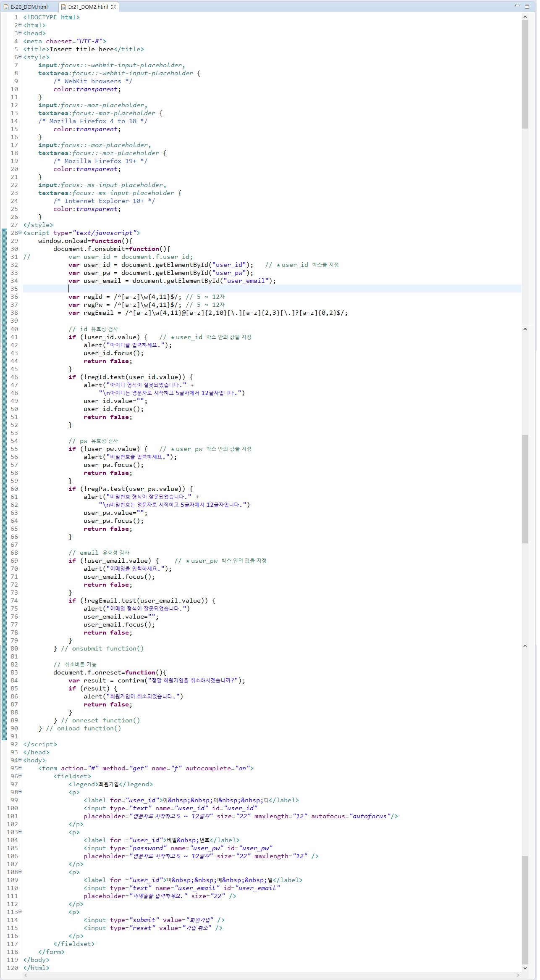Click the input type=password line
540x980 pixels.
point(178,848)
